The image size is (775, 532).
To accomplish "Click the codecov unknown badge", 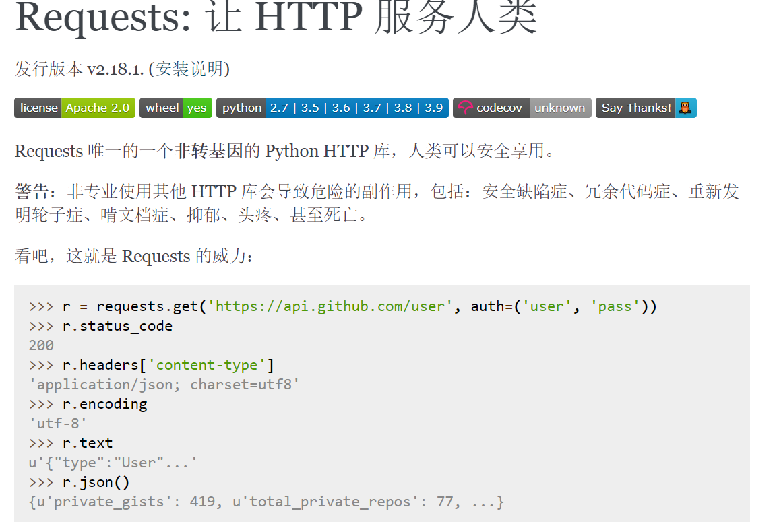I will pyautogui.click(x=522, y=108).
